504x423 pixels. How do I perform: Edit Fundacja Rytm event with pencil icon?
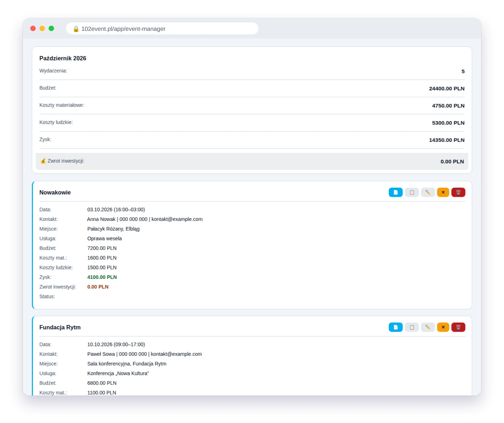pyautogui.click(x=428, y=327)
